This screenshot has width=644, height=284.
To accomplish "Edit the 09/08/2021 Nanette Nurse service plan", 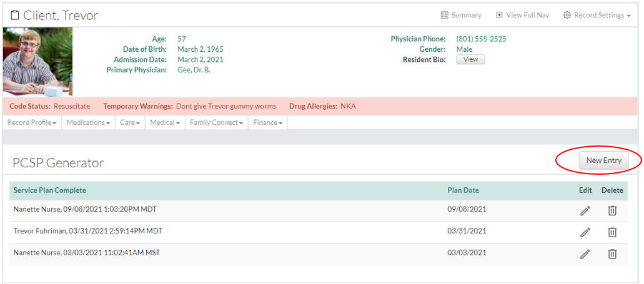I will [585, 211].
